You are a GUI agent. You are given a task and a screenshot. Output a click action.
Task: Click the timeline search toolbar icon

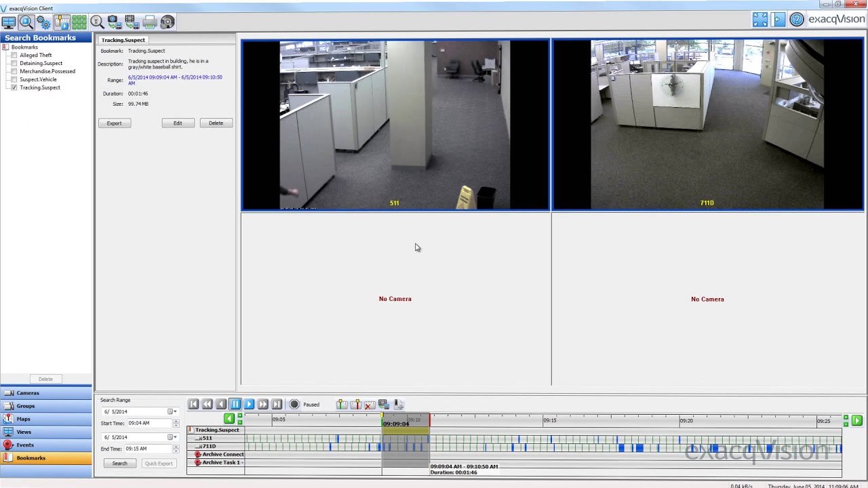tap(62, 22)
